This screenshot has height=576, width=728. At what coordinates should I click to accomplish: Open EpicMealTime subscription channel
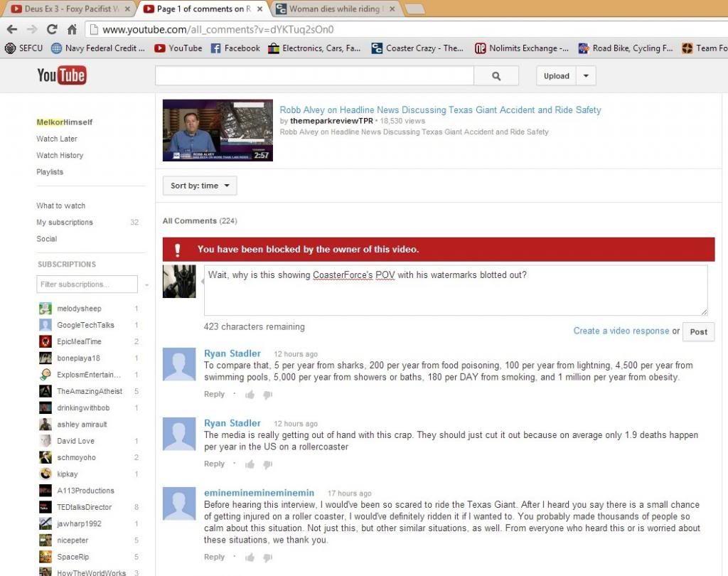(x=79, y=341)
